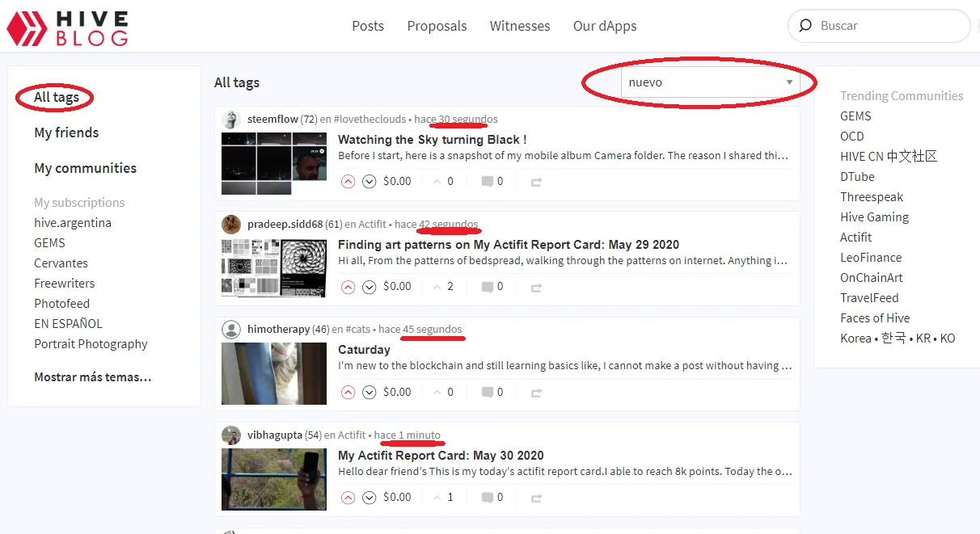The height and width of the screenshot is (534, 980).
Task: Open comments on 'Finding art patterns' post
Action: click(492, 287)
